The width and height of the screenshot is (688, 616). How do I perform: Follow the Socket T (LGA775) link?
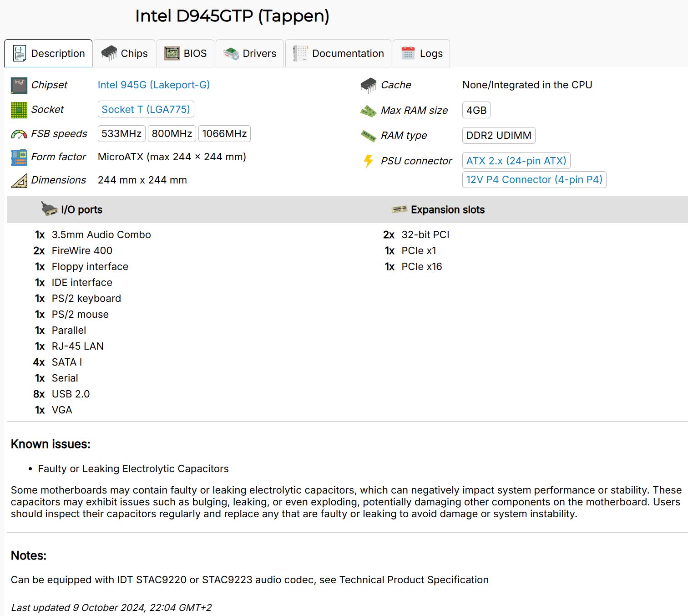point(146,109)
